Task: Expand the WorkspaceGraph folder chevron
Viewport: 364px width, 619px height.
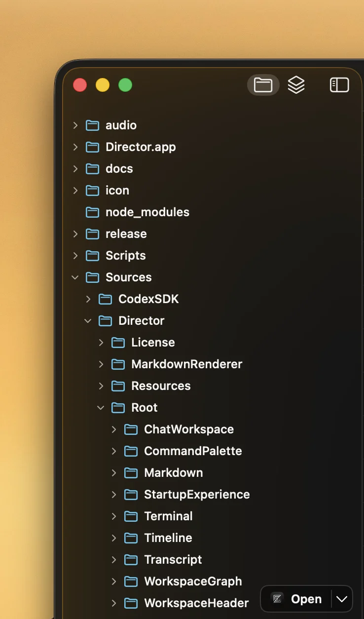Action: coord(114,581)
